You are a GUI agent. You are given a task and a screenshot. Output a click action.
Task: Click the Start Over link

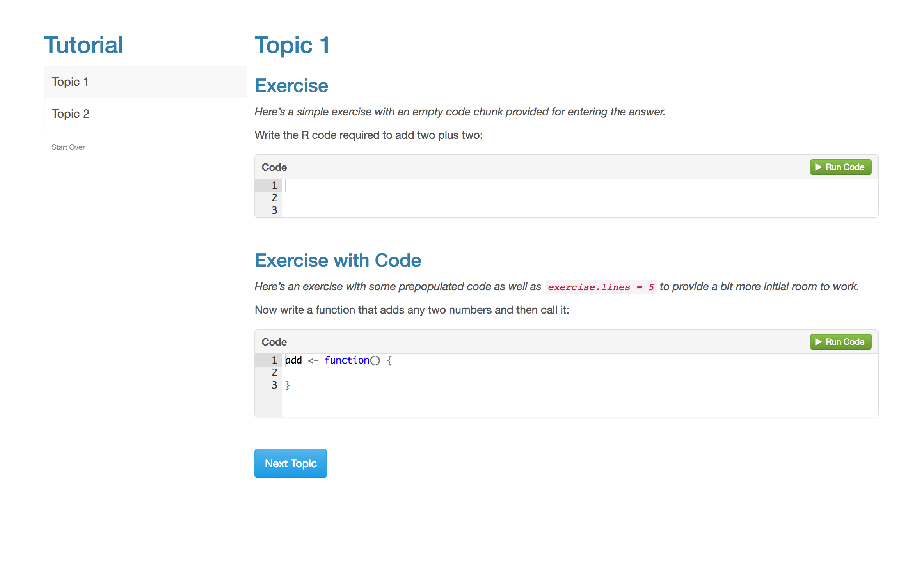click(68, 147)
